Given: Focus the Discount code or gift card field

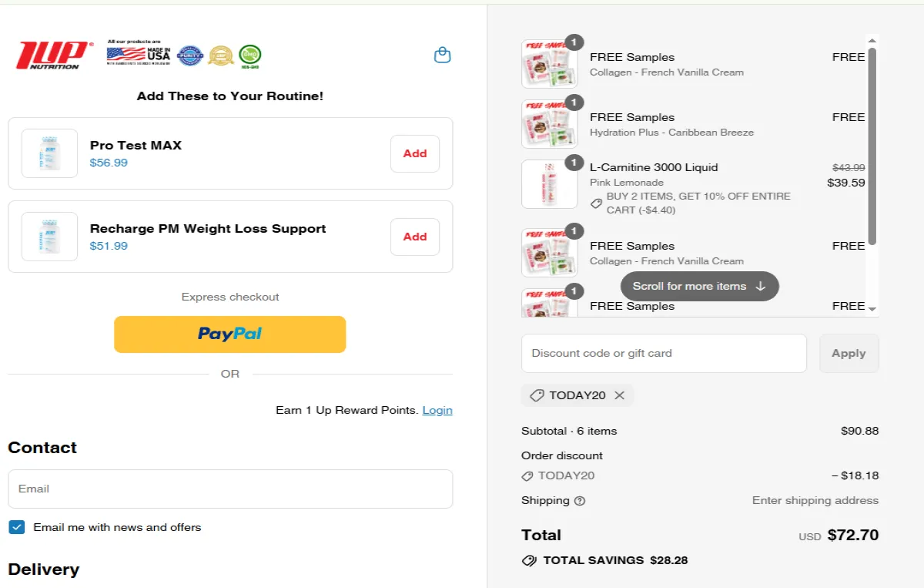Looking at the screenshot, I should [664, 353].
